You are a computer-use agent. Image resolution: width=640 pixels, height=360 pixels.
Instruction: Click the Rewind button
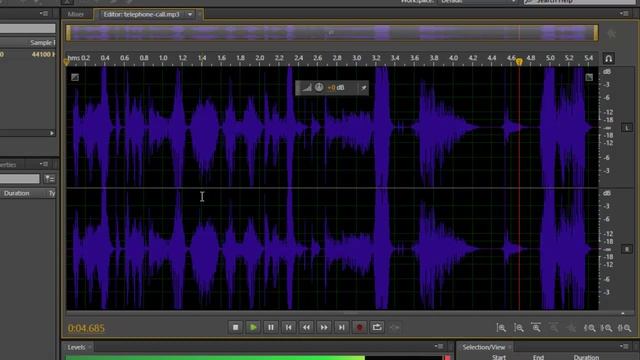pos(306,327)
